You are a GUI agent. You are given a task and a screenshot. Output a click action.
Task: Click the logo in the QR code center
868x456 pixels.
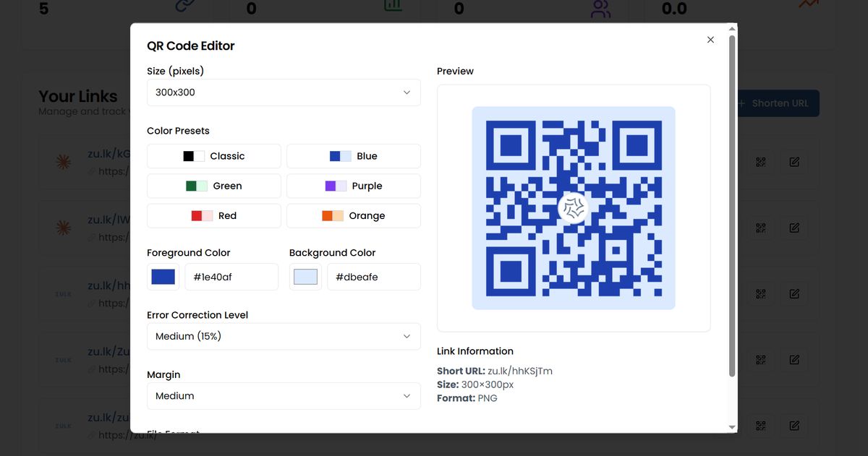coord(574,208)
